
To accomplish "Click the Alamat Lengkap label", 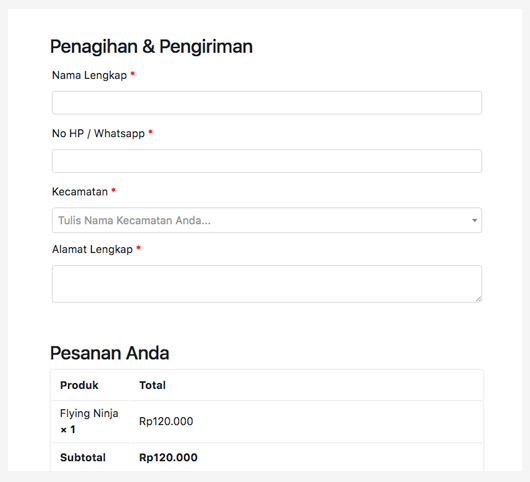I will [x=92, y=249].
